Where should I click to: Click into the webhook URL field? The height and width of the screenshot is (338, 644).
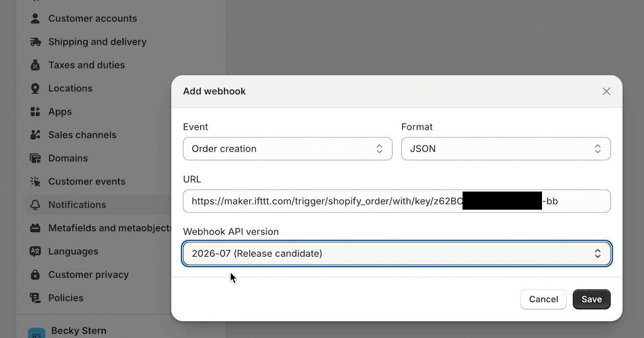[x=396, y=201]
